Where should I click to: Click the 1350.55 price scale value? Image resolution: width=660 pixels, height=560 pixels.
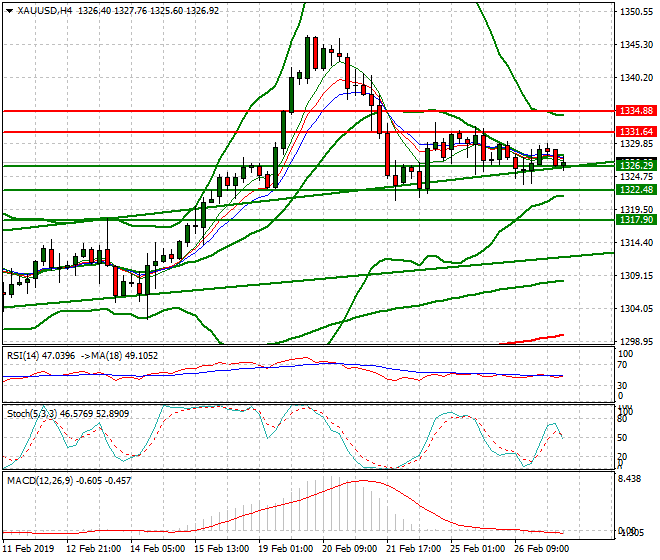[x=637, y=12]
